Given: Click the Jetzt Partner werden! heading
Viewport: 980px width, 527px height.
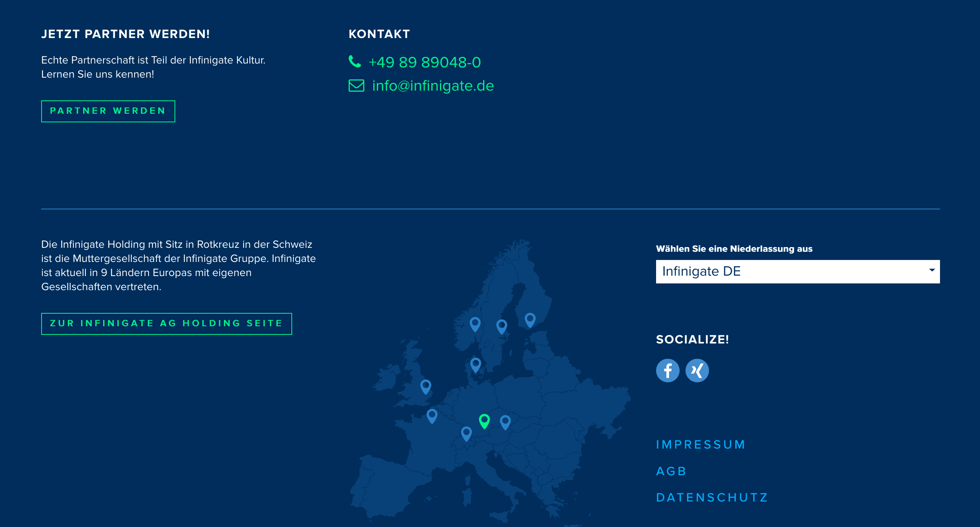Looking at the screenshot, I should coord(125,34).
